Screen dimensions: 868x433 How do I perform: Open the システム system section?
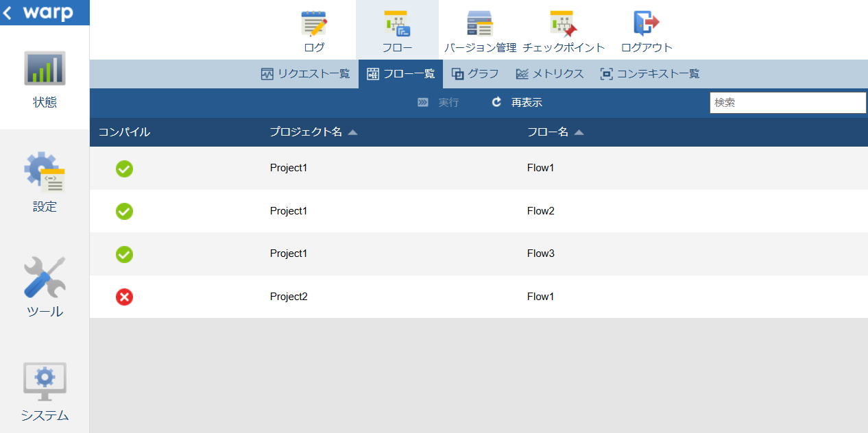click(x=45, y=391)
